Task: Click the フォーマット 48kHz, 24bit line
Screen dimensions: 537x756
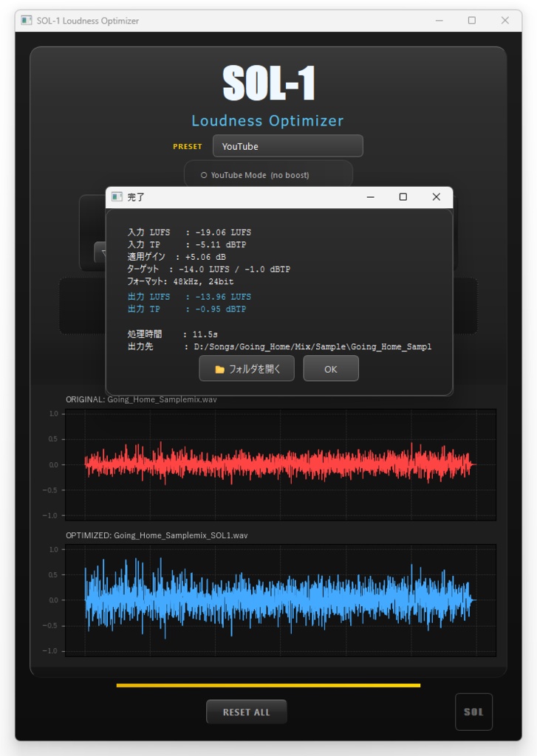Action: click(x=180, y=281)
